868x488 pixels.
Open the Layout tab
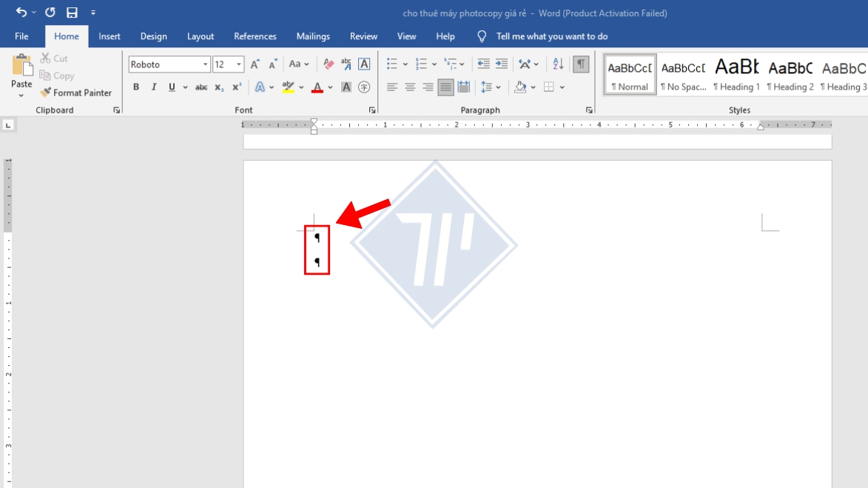click(x=201, y=36)
